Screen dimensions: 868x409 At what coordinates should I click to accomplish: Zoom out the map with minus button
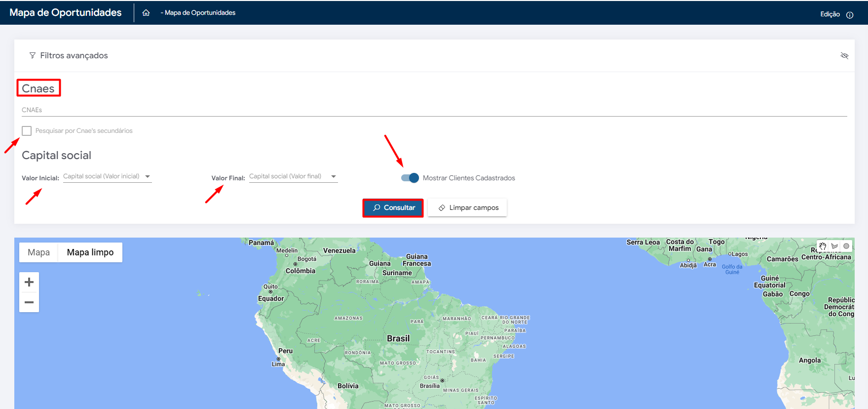tap(29, 302)
